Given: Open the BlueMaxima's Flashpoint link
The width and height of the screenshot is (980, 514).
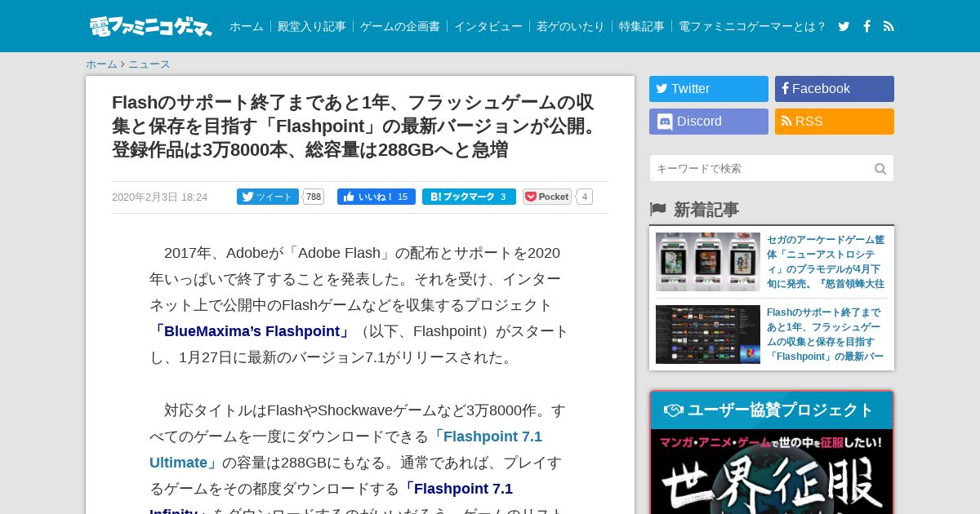Looking at the screenshot, I should (252, 331).
